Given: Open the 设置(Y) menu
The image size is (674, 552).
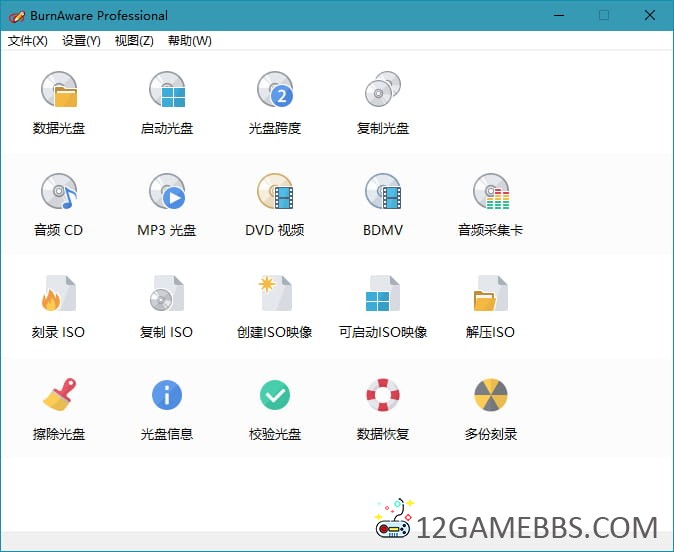Looking at the screenshot, I should [x=81, y=41].
